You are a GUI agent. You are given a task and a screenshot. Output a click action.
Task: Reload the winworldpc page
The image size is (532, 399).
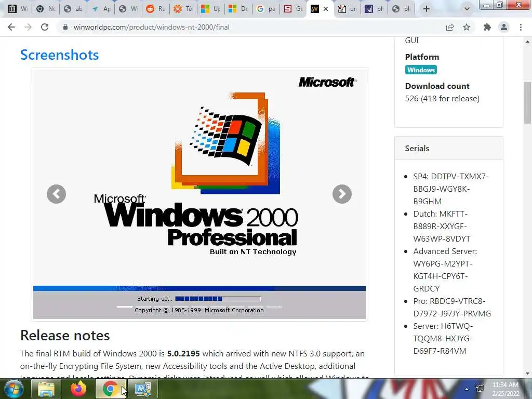tap(45, 27)
